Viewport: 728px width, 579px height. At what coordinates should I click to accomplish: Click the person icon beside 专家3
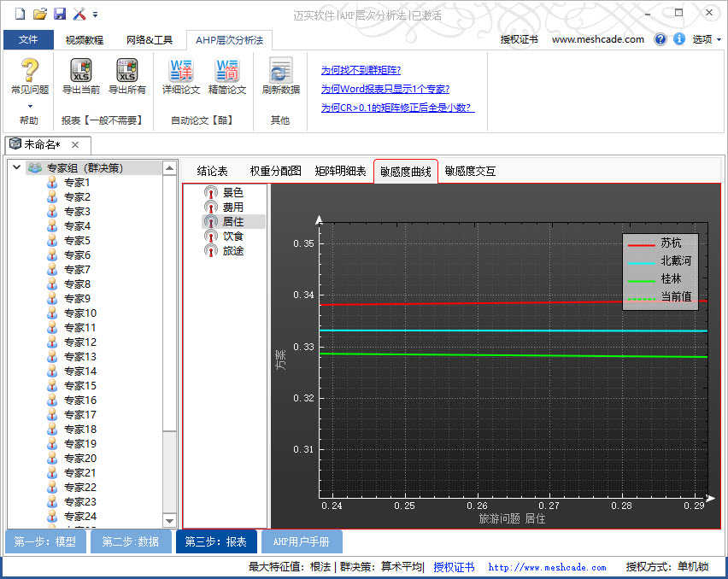pyautogui.click(x=52, y=212)
